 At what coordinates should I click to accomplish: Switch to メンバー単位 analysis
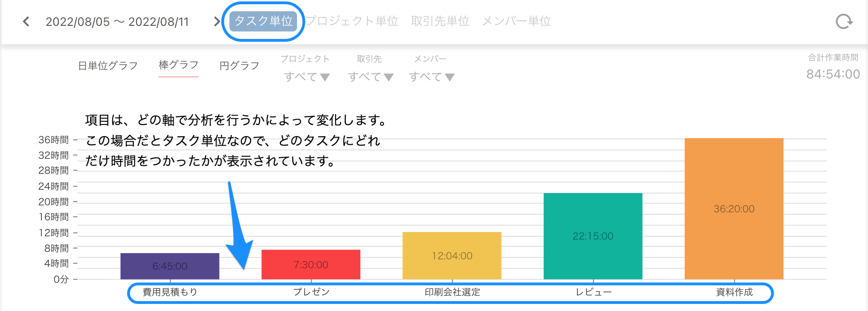pos(516,21)
